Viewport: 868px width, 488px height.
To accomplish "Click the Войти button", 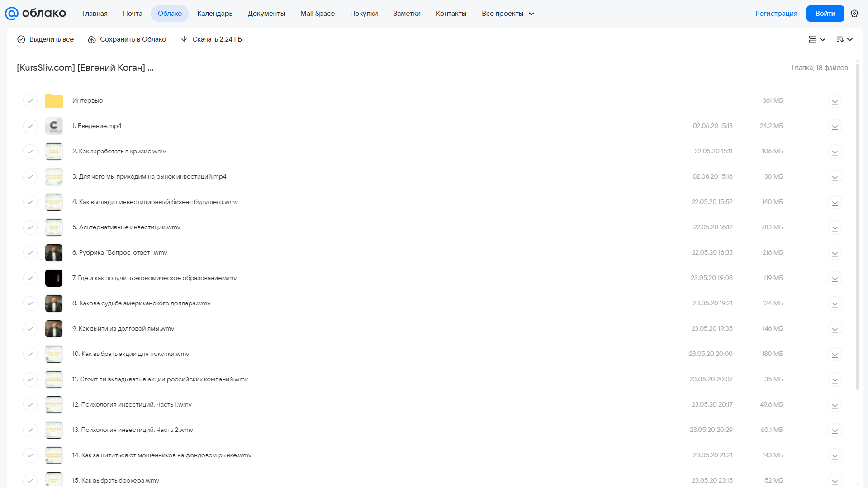I will 825,14.
